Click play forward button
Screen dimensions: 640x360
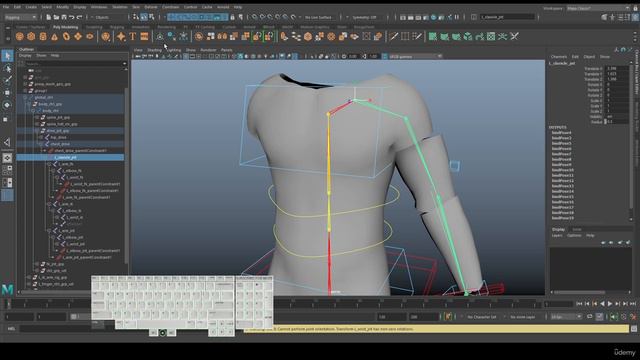(x=610, y=304)
